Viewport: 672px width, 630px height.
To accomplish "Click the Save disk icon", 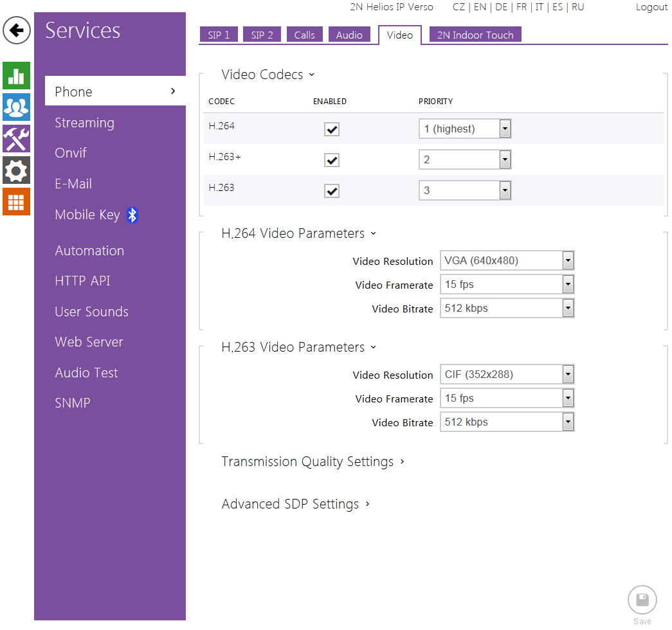I will click(642, 601).
